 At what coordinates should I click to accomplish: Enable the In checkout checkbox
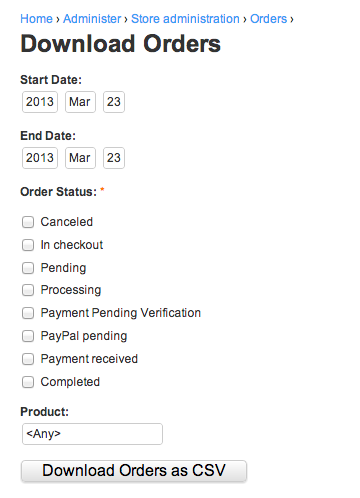(28, 245)
